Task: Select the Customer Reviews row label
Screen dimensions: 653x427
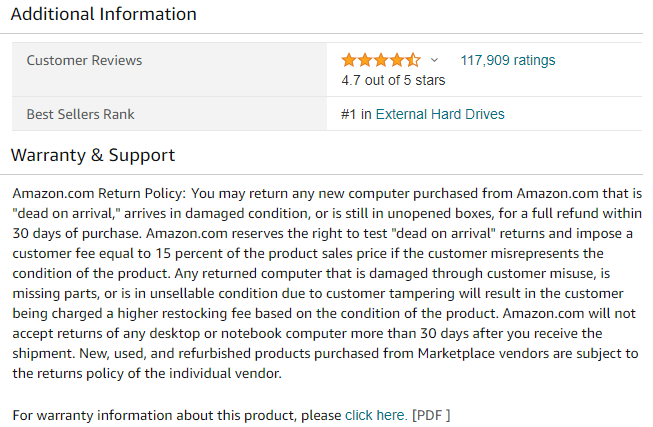Action: coord(84,60)
